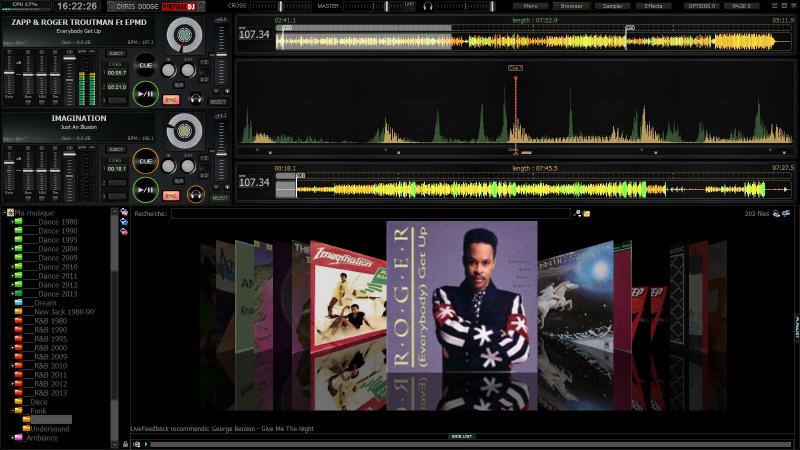Play/pause the Zapp & Roger Troutman deck

pyautogui.click(x=146, y=96)
